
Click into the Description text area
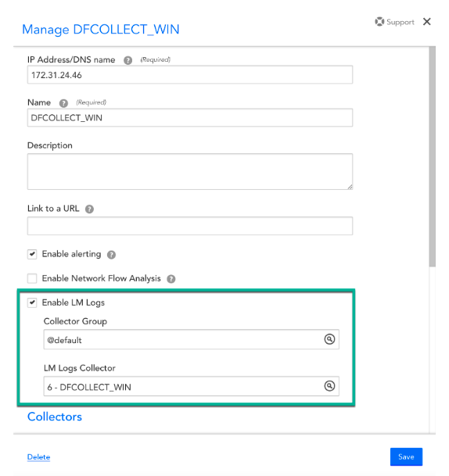click(190, 171)
